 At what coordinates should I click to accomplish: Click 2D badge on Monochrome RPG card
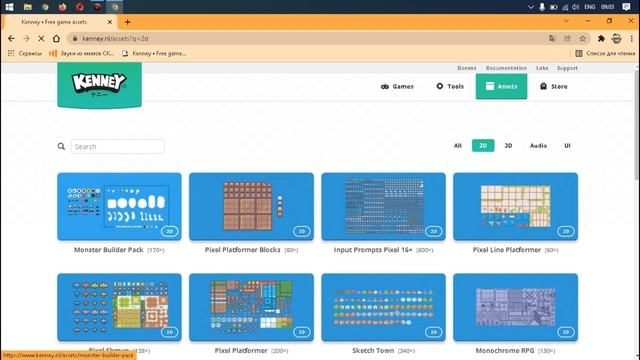(x=566, y=332)
